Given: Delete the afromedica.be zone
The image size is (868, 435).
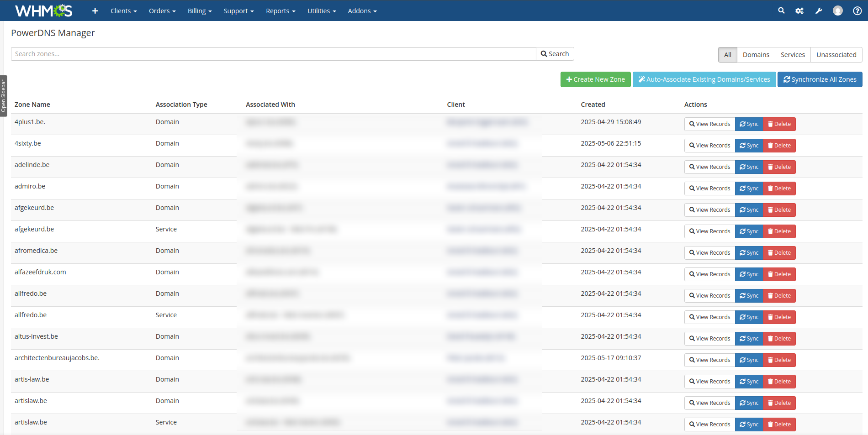Looking at the screenshot, I should [779, 253].
